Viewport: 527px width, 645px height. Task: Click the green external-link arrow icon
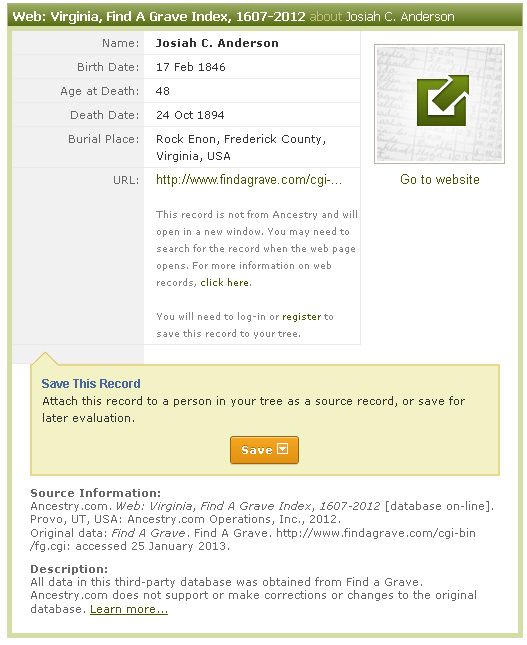[442, 100]
